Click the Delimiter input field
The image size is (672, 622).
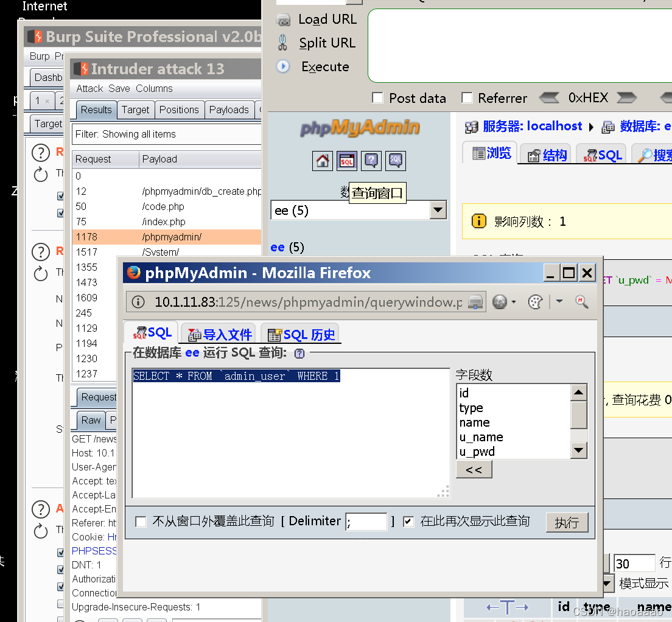tap(366, 522)
